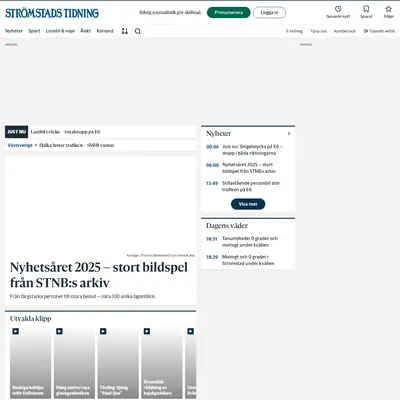Viewport: 400px width, 400px height.
Task: Open the Korsord section
Action: [x=105, y=31]
